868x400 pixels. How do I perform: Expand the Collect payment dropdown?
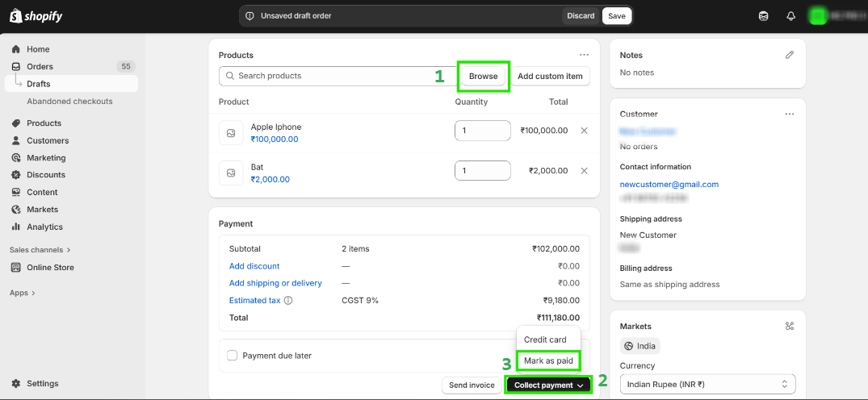point(549,385)
